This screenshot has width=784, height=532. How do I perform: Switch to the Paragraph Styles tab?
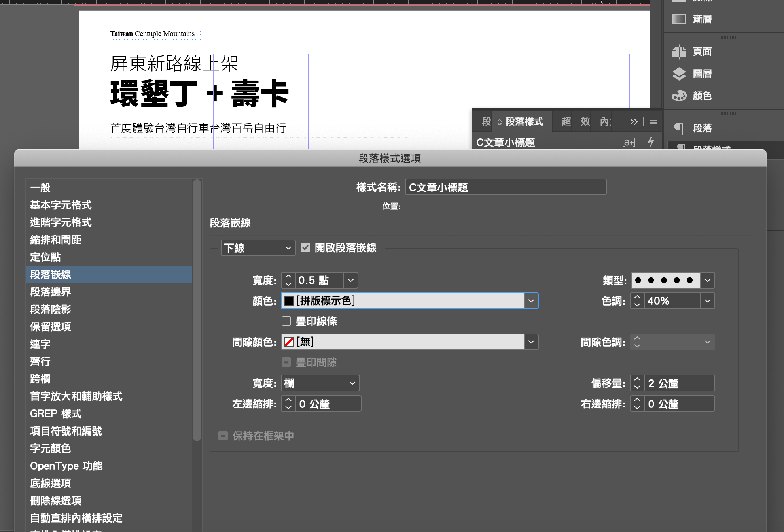(x=523, y=121)
